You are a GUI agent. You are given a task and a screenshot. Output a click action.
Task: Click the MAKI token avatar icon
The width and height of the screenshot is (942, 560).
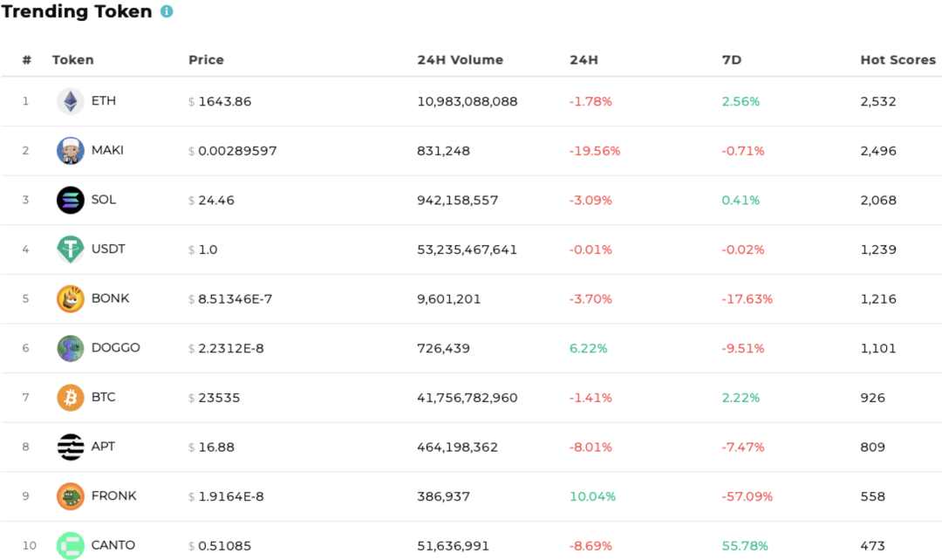tap(71, 151)
